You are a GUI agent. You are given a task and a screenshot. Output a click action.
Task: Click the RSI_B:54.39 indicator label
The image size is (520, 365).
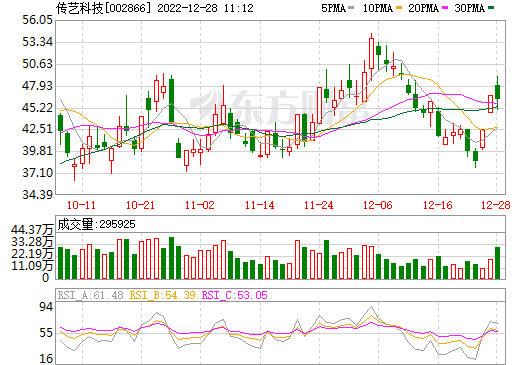point(162,295)
